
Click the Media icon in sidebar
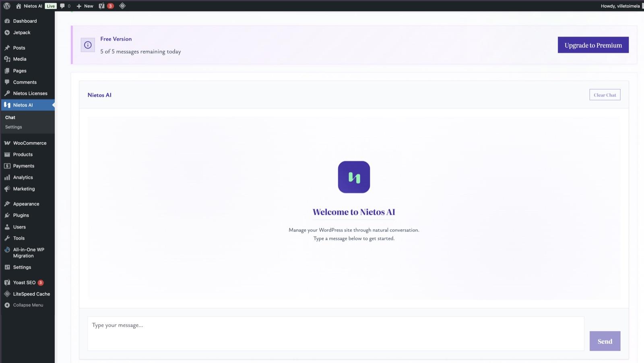[7, 59]
